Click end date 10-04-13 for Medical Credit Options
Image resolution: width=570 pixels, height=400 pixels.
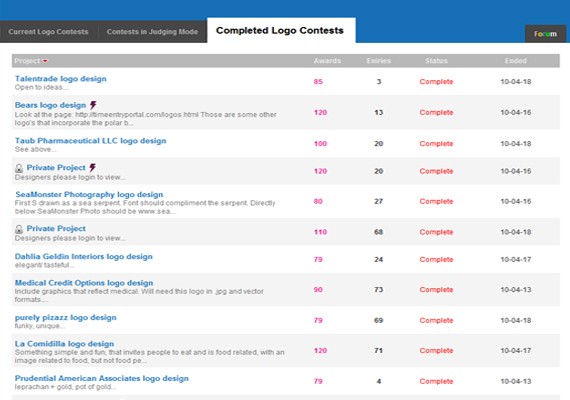[x=516, y=289]
